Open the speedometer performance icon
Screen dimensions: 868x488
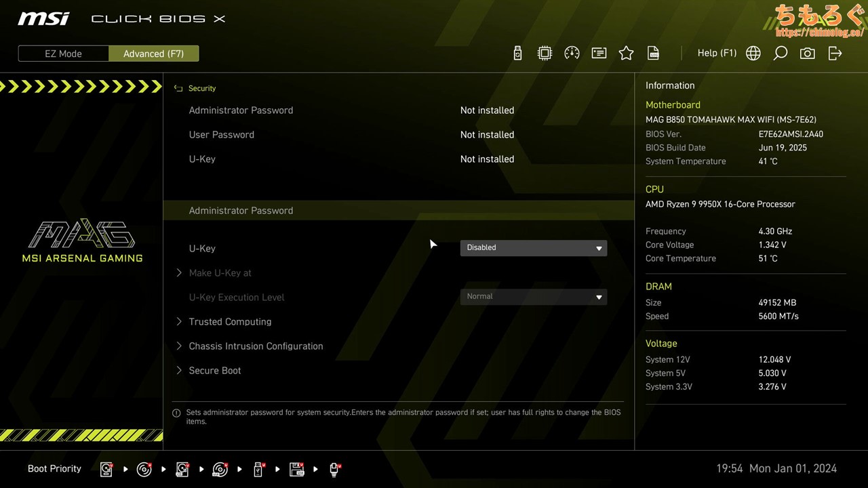click(572, 54)
